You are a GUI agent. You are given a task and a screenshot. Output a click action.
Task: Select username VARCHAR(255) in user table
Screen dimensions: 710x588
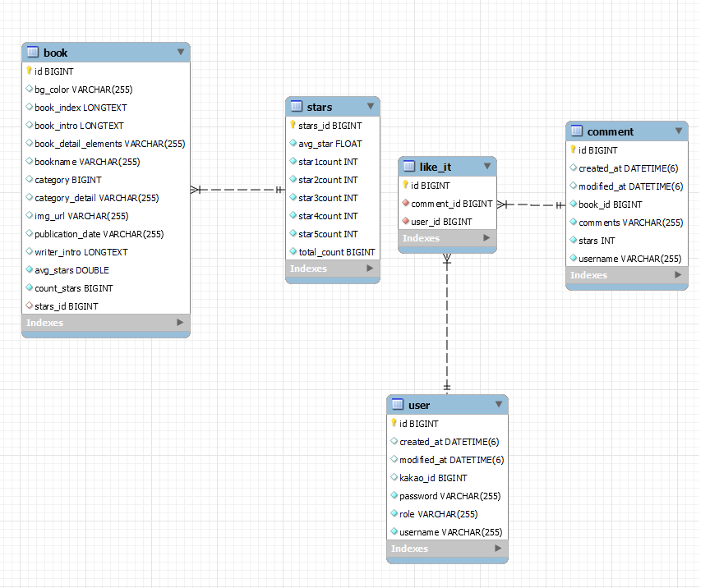[x=447, y=532]
